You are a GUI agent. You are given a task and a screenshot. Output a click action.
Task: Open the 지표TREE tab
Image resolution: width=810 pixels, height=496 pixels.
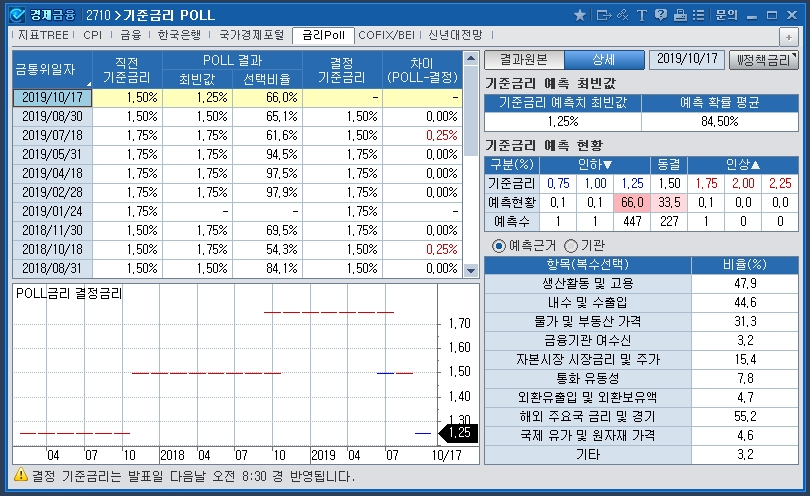43,35
